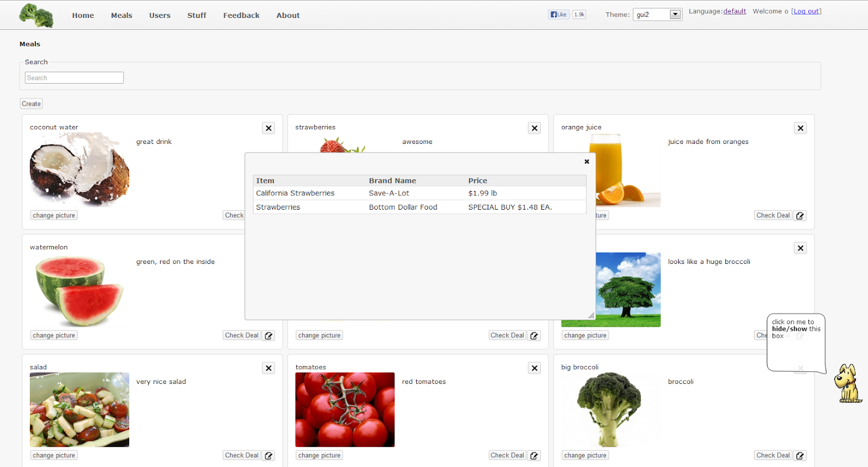Click the Create button
This screenshot has height=467, width=868.
pos(31,104)
